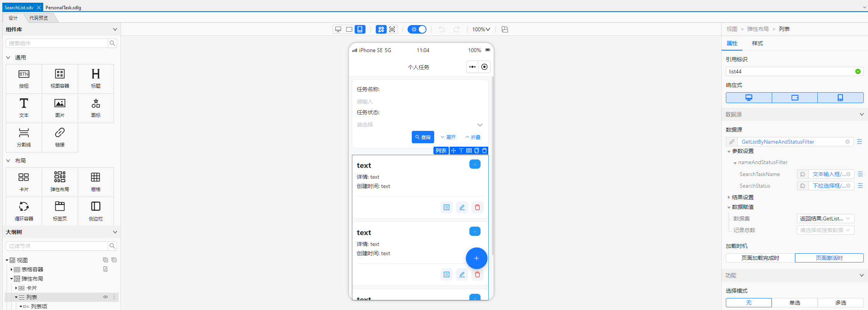The height and width of the screenshot is (310, 868).
Task: Pick the 栅格 grid layout component
Action: [96, 182]
